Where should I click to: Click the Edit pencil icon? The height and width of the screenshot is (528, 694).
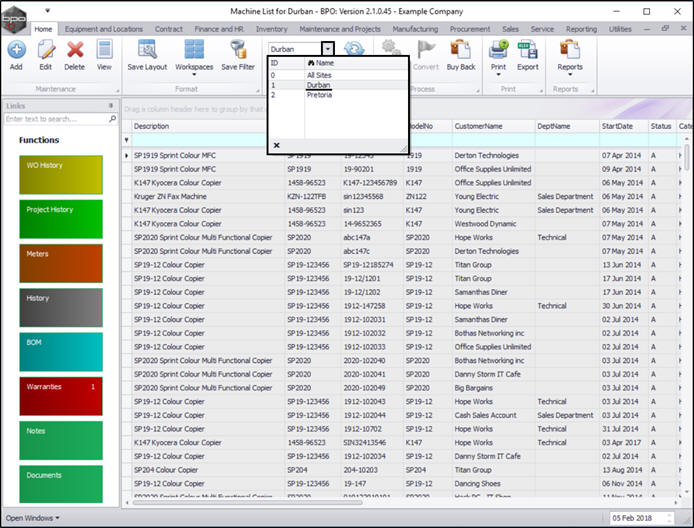pyautogui.click(x=45, y=52)
